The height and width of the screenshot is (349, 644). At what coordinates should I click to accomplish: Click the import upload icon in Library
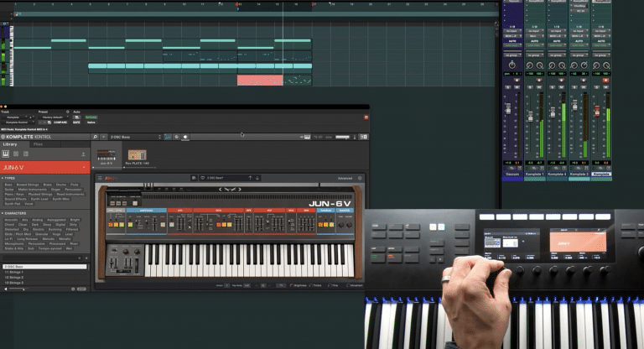coord(83,154)
